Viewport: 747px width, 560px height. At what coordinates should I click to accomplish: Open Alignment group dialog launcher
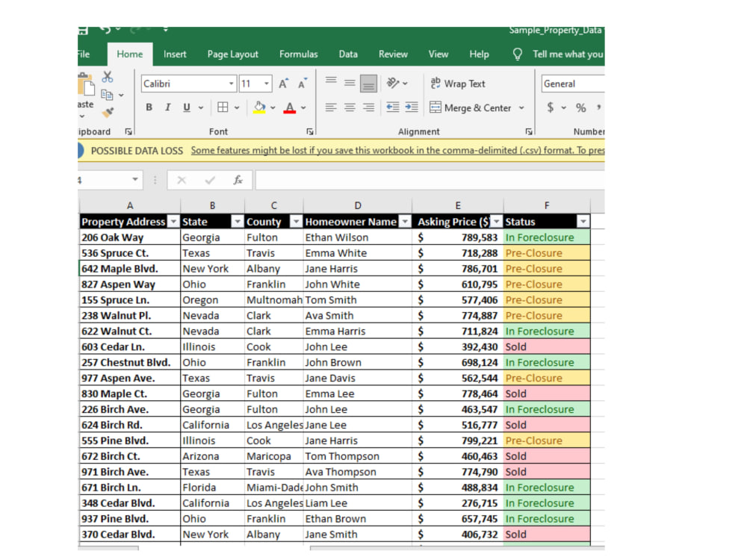(529, 131)
